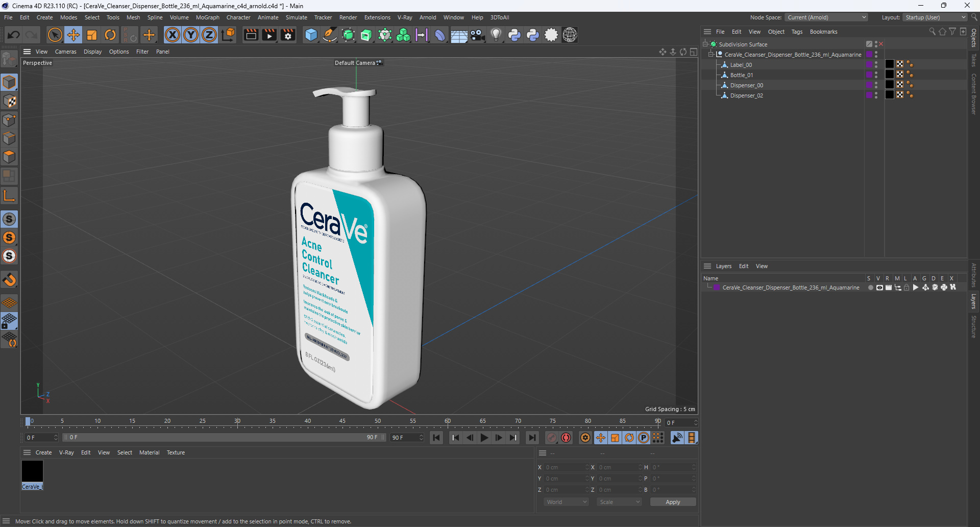Viewport: 980px width, 527px height.
Task: Toggle layer lock icon
Action: [906, 288]
